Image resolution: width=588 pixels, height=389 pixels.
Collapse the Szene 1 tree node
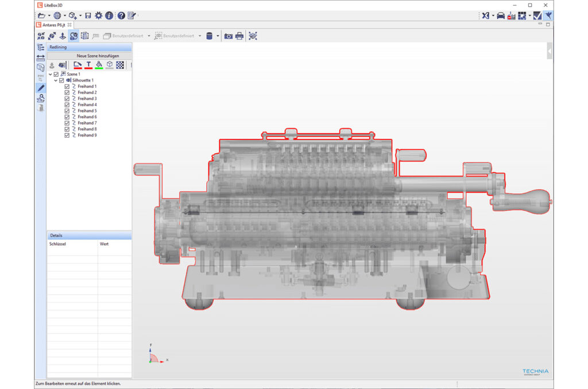(51, 74)
